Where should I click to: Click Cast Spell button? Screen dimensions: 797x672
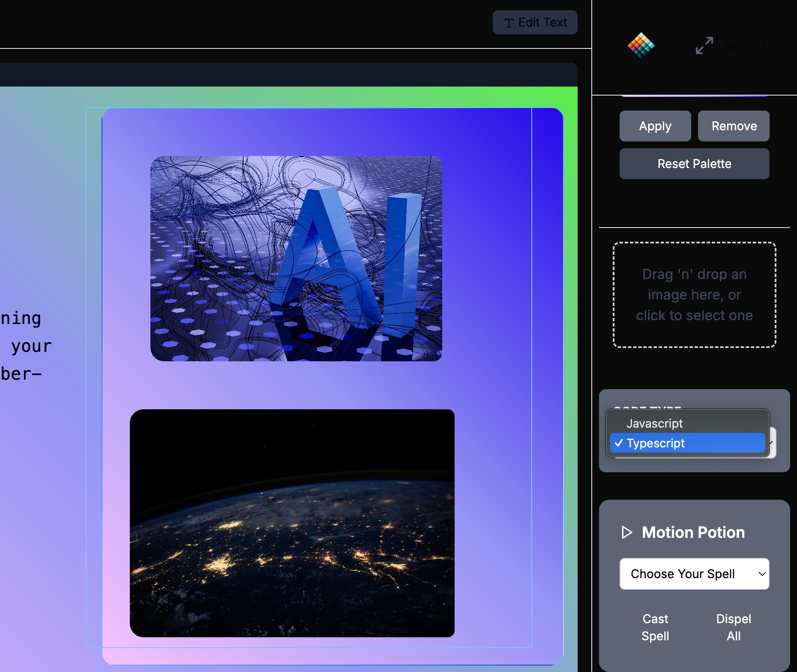tap(655, 627)
